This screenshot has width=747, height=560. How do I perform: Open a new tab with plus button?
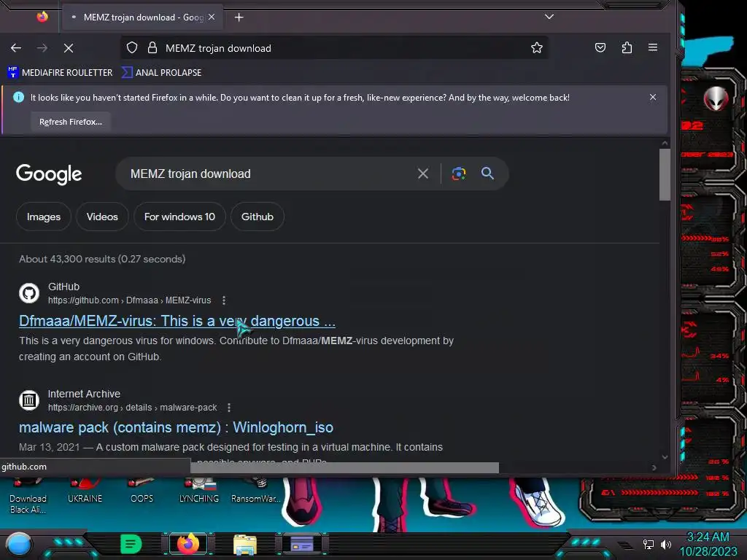(x=239, y=17)
